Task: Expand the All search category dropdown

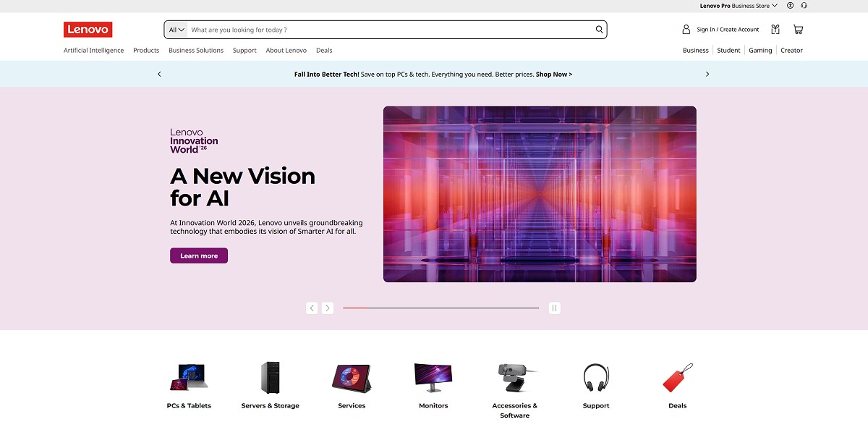Action: (x=176, y=30)
